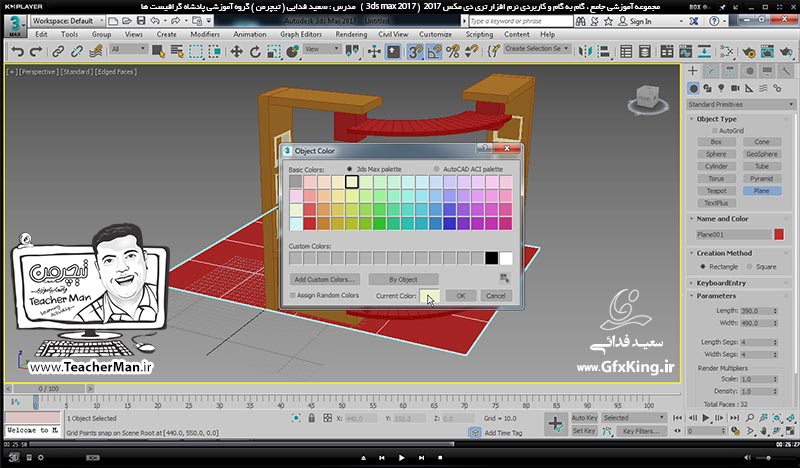This screenshot has height=468, width=800.
Task: Enable Assign Random Colors checkbox
Action: click(x=292, y=295)
